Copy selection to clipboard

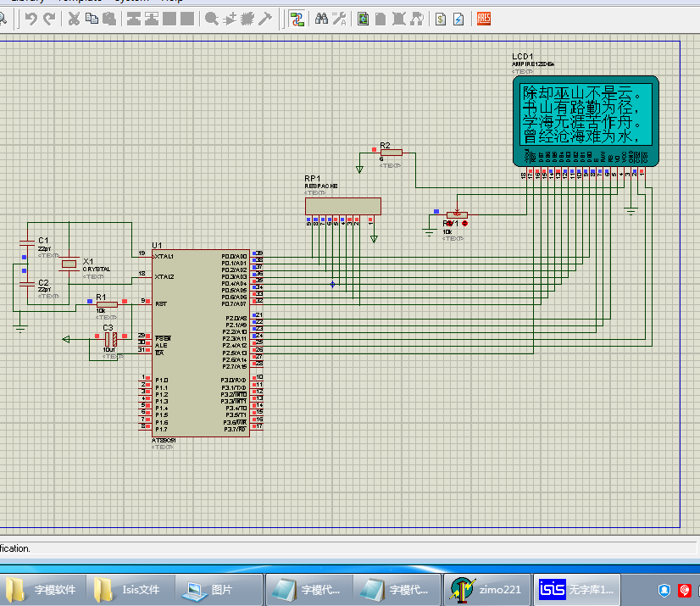coord(92,19)
